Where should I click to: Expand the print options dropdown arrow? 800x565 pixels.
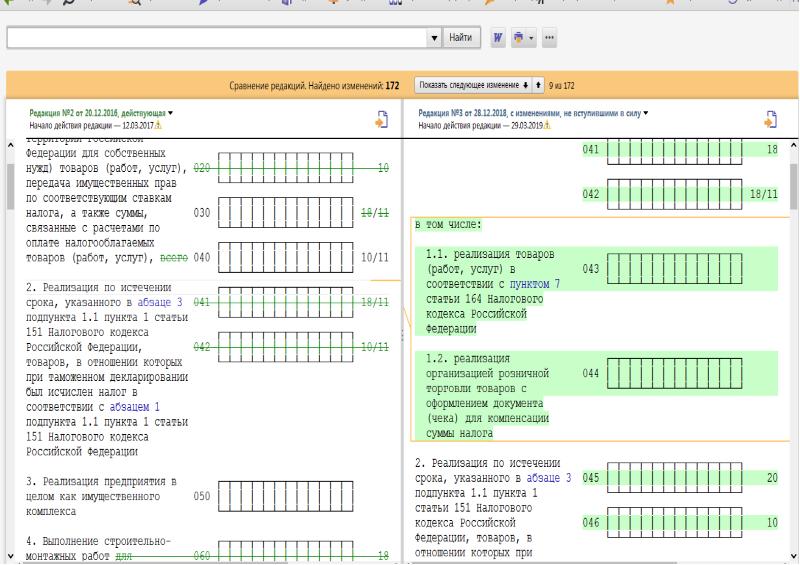tap(530, 37)
